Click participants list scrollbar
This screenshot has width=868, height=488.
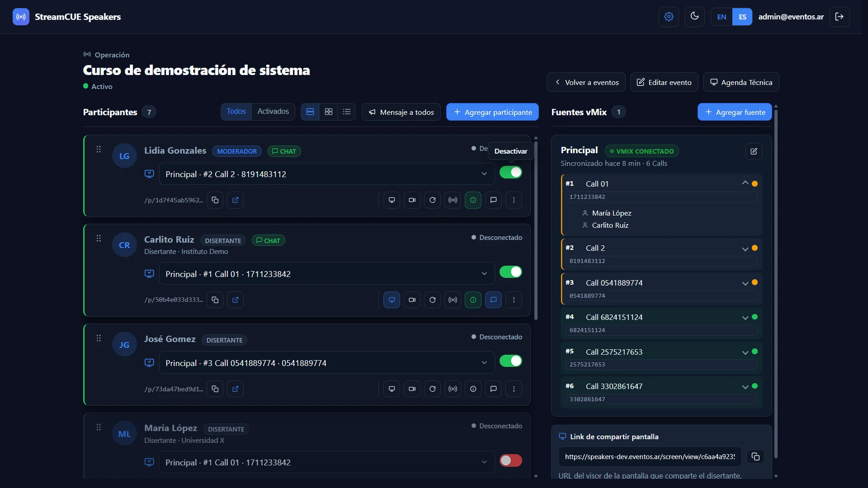tap(536, 230)
